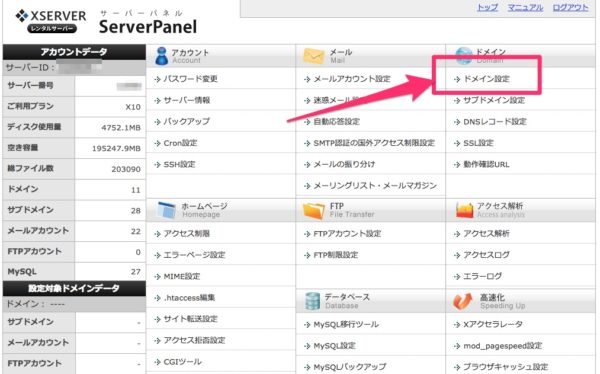This screenshot has height=374, width=600.
Task: Open MySQL設定 link
Action: click(x=334, y=346)
